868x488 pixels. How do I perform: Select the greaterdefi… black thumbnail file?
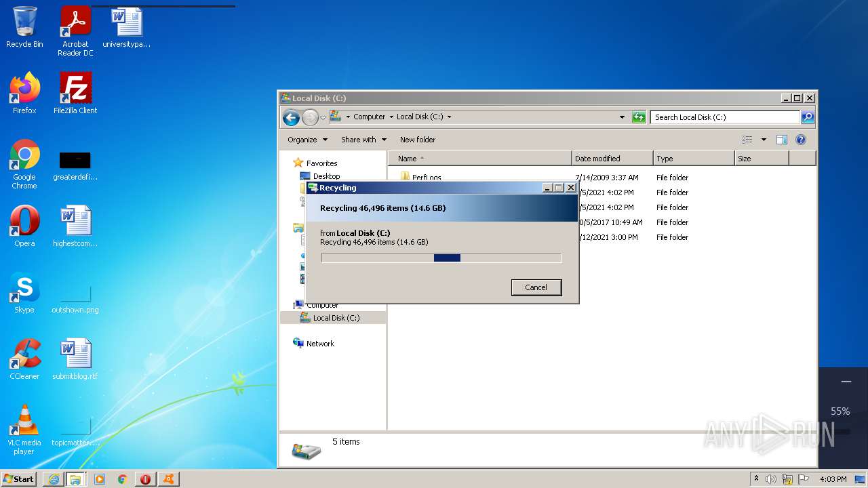75,166
